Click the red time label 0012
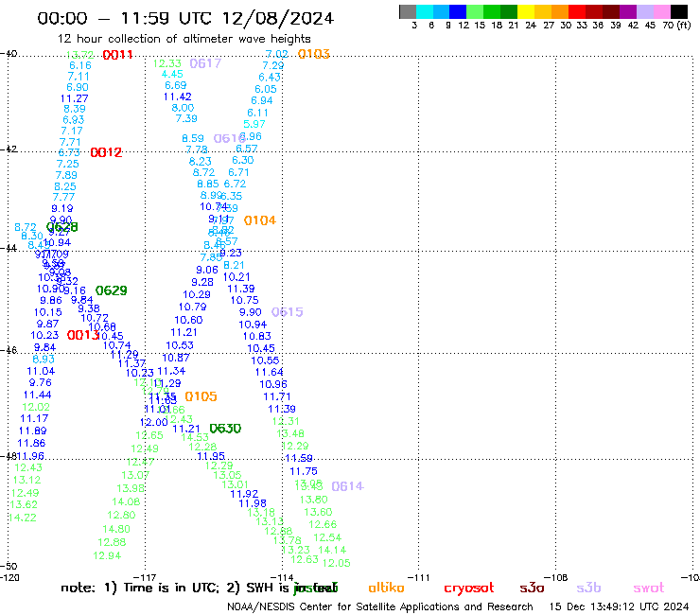Screen dimensions: 700x615 coord(106,152)
